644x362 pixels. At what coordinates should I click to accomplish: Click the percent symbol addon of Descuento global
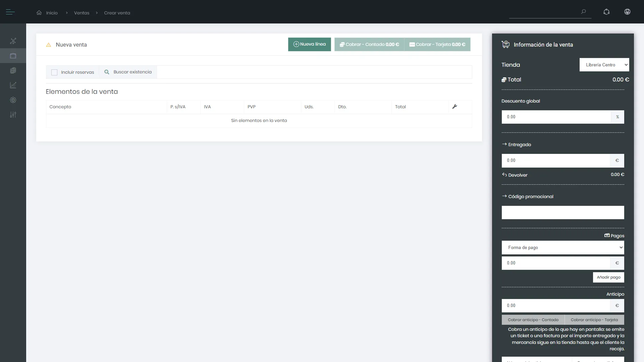click(618, 117)
